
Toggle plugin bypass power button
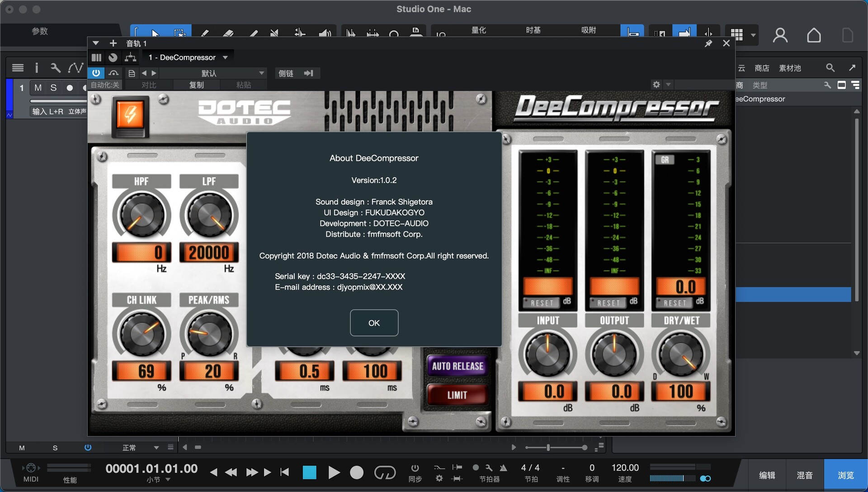pos(96,73)
